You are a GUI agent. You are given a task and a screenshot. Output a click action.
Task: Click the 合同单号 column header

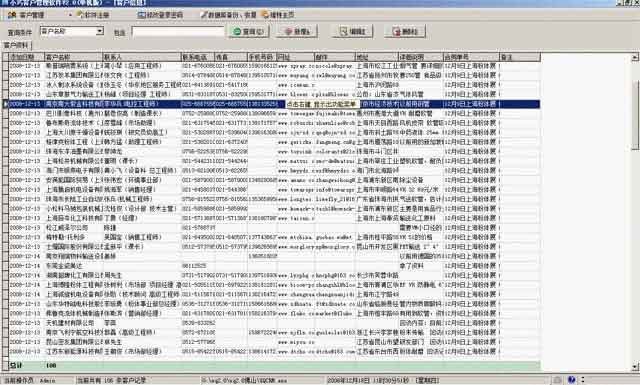(471, 57)
